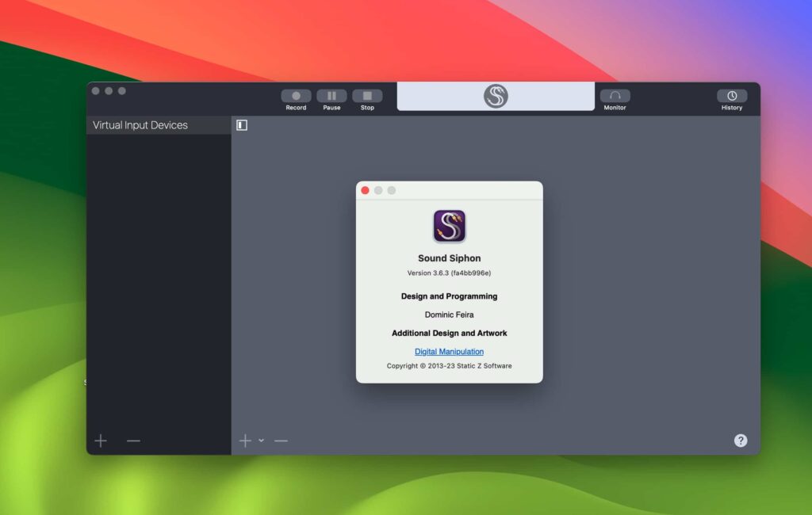Click the Virtual Input Devices header
The image size is (812, 515).
point(140,124)
